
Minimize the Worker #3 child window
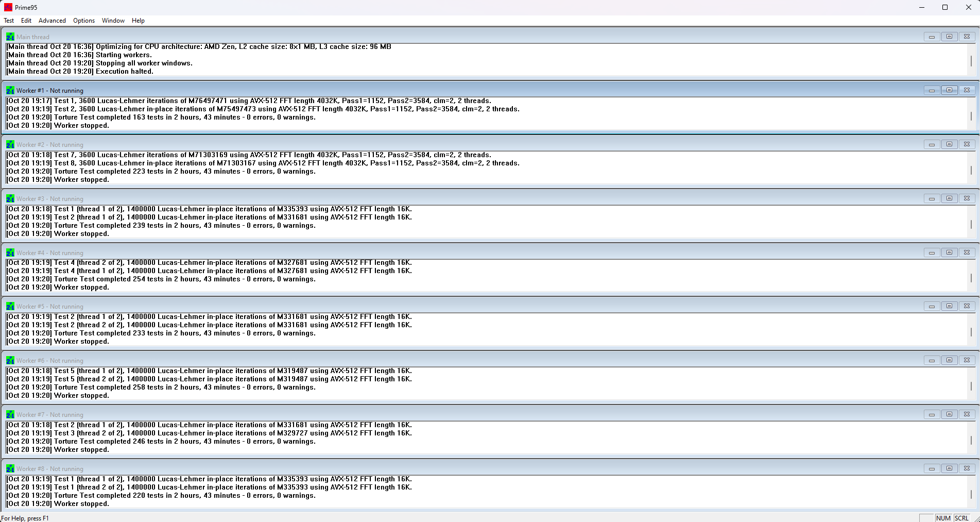tap(932, 198)
